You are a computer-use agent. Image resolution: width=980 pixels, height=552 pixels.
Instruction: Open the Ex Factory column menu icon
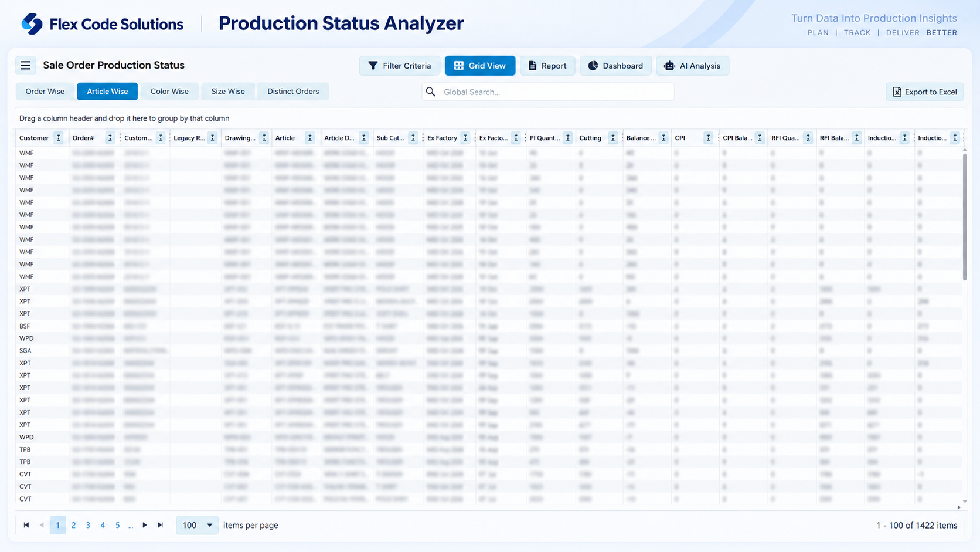pyautogui.click(x=465, y=138)
